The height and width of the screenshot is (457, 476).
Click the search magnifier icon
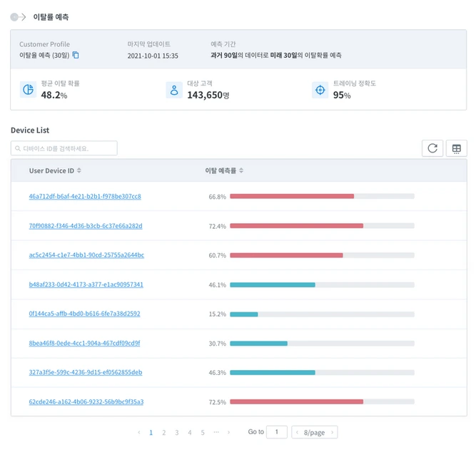point(18,148)
